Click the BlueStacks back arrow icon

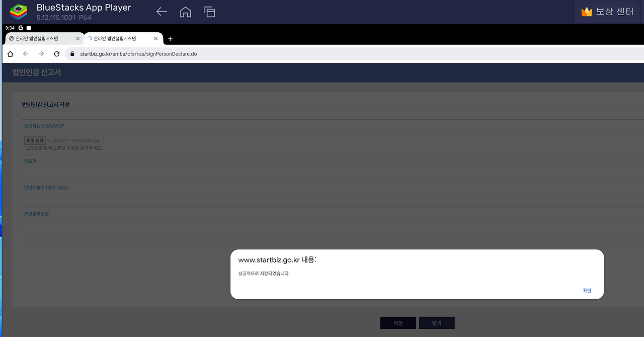coord(162,12)
